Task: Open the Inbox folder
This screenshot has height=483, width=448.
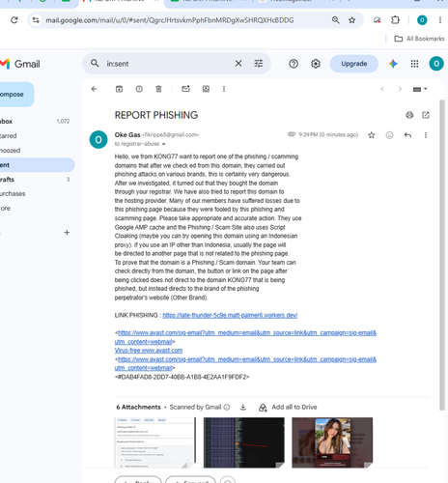Action: [x=35, y=122]
